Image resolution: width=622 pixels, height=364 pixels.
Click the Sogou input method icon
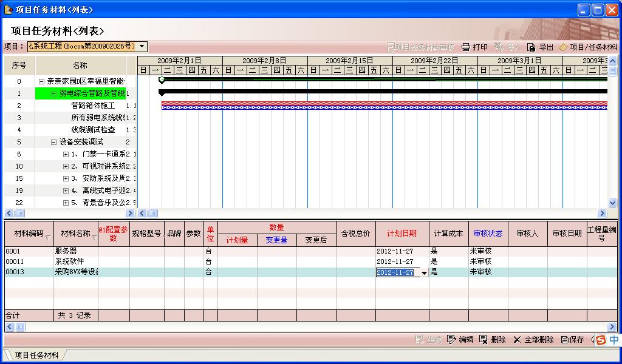(x=601, y=340)
